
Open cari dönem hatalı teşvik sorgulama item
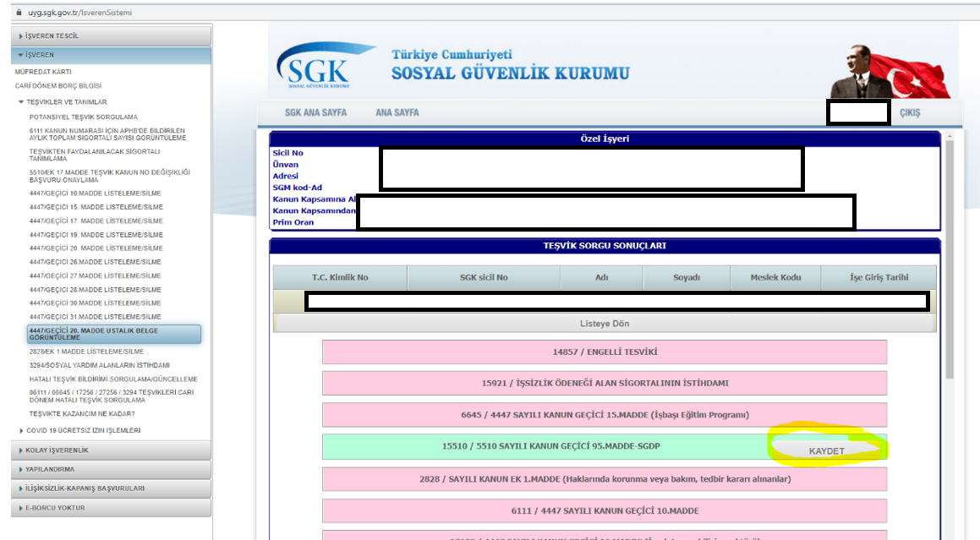click(112, 396)
